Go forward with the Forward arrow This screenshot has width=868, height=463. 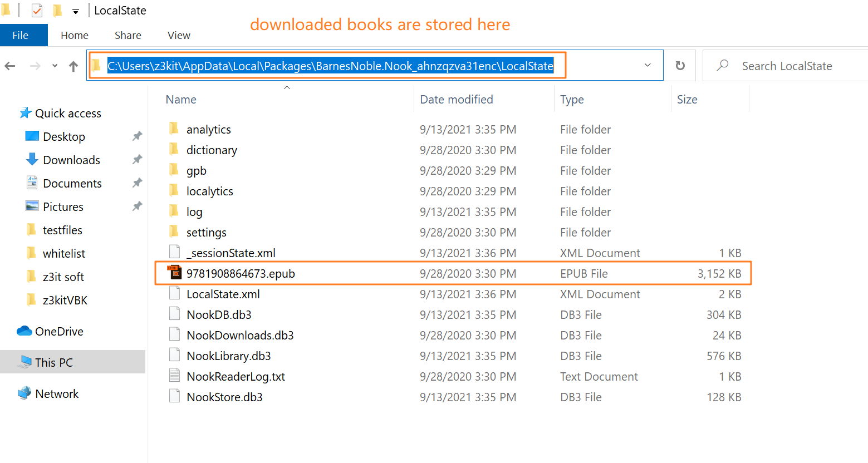pyautogui.click(x=35, y=66)
